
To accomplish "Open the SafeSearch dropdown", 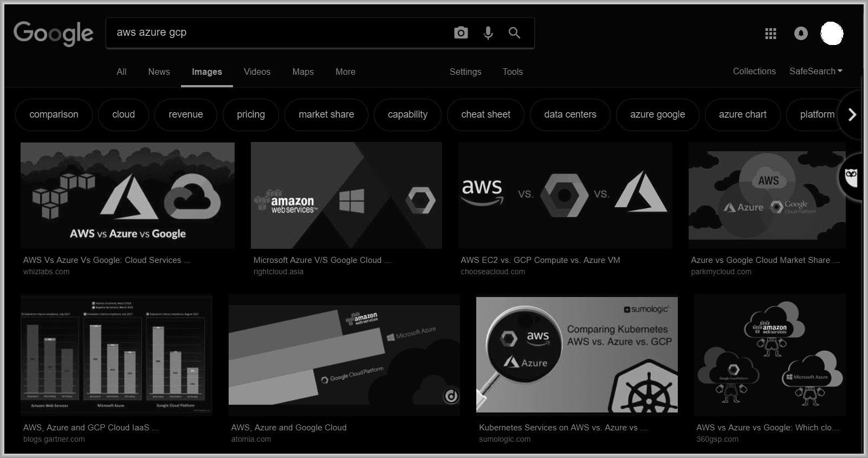I will 816,71.
